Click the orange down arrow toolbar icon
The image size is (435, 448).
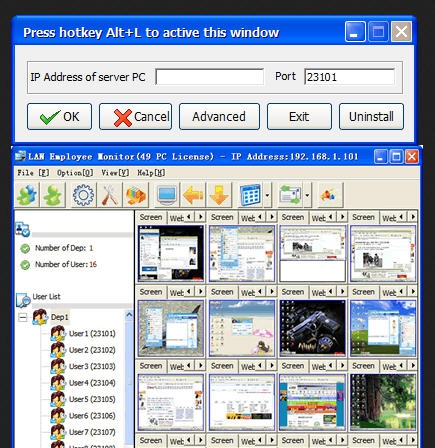(219, 195)
